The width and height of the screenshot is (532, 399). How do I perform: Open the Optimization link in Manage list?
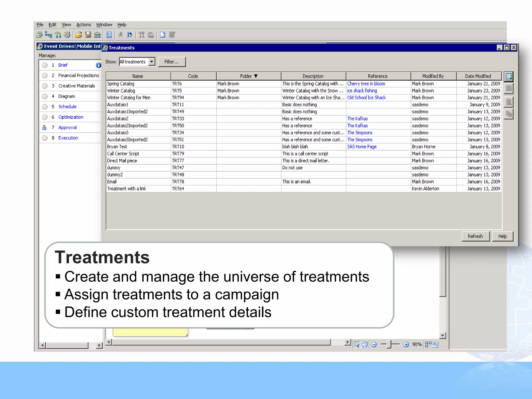point(71,117)
